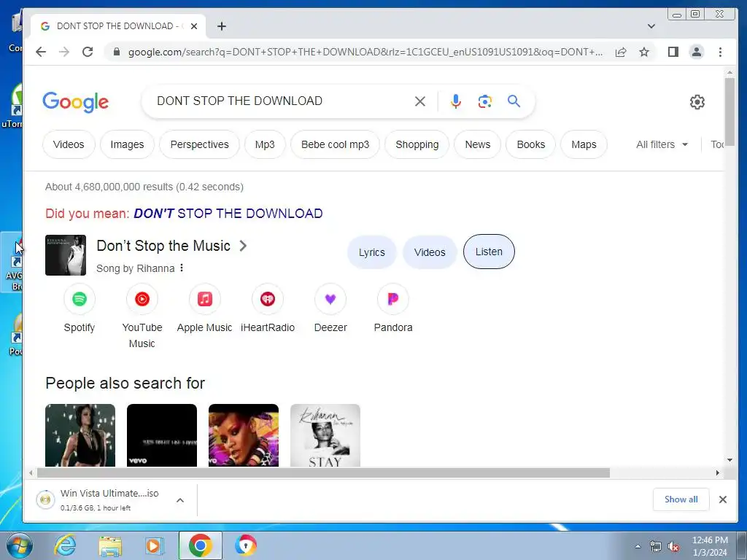Submit search with magnifier icon
Image resolution: width=747 pixels, height=560 pixels.
[514, 101]
